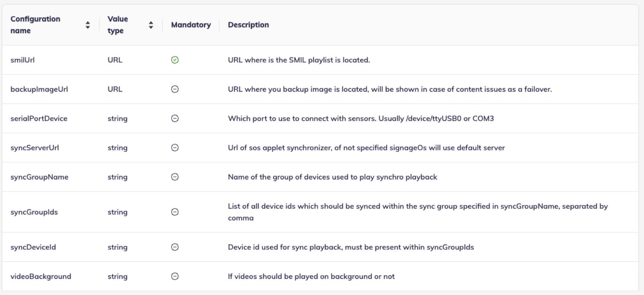Click the optional indicator icon for syncGroupName
Viewport: 644px width, 295px height.
174,177
